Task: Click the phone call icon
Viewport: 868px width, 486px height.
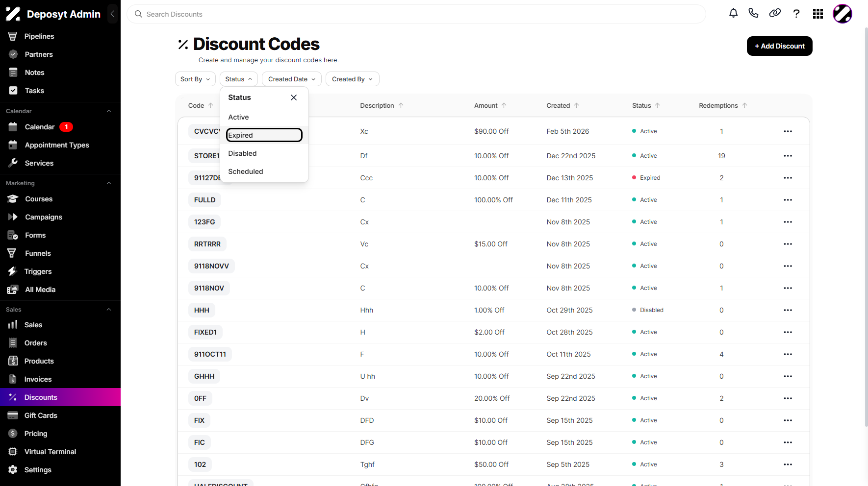Action: tap(754, 14)
